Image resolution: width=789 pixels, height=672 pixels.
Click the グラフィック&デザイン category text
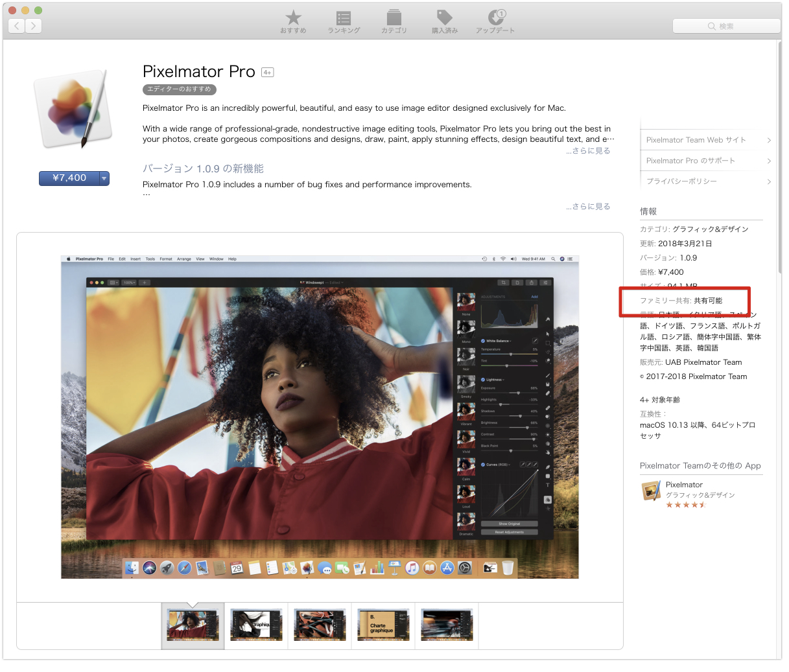tap(711, 229)
